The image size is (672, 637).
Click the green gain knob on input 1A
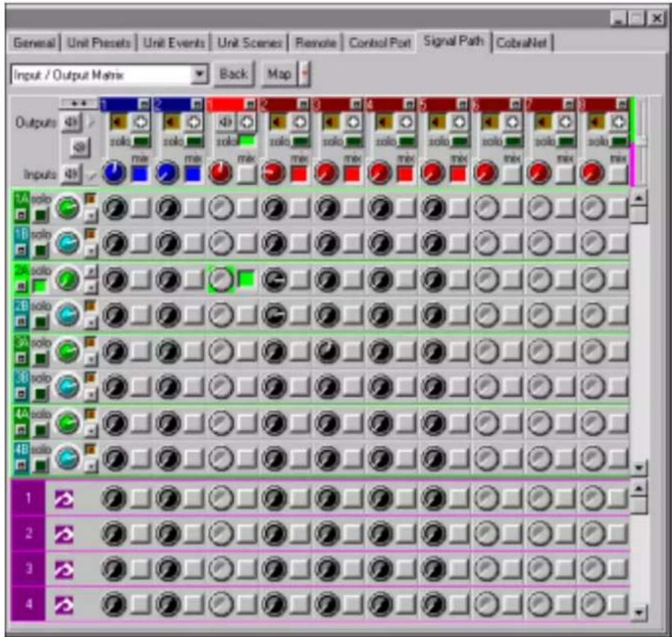click(67, 208)
